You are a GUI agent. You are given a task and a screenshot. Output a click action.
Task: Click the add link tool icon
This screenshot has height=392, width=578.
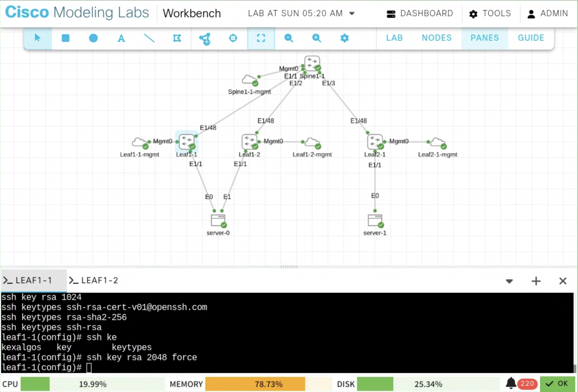205,38
